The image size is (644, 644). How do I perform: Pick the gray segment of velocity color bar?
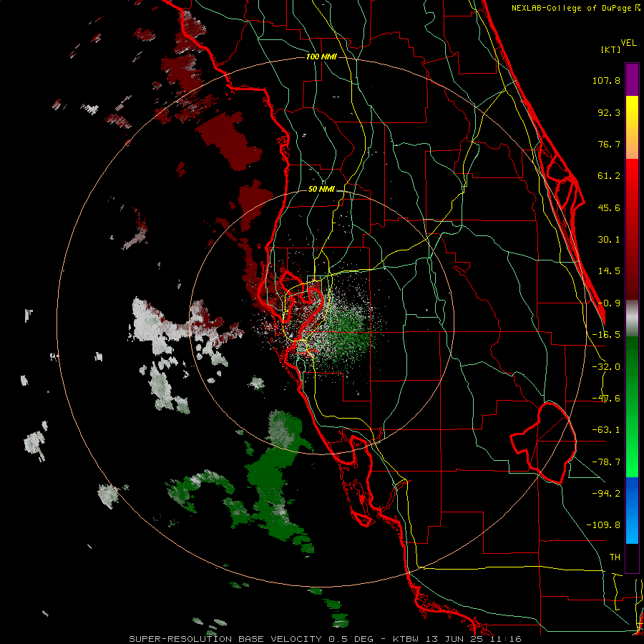(632, 318)
